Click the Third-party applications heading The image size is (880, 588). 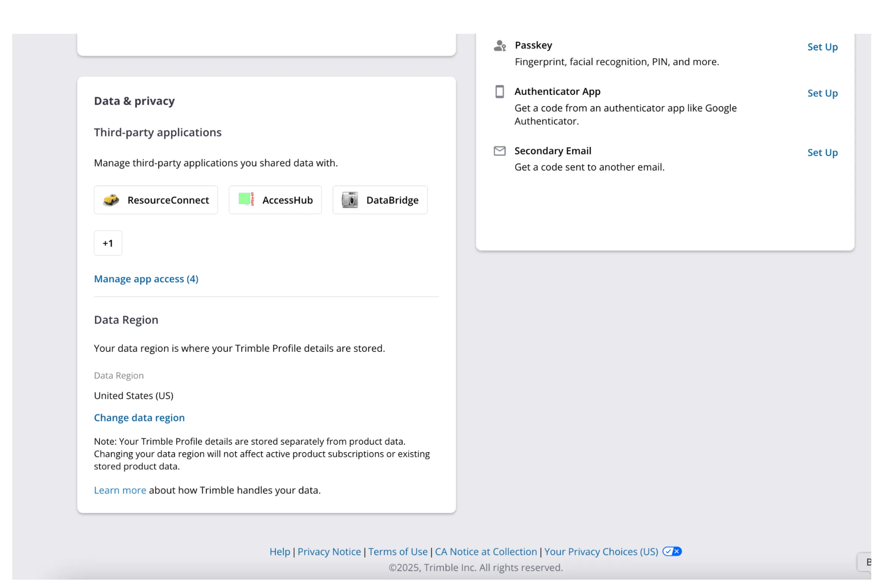[x=158, y=132]
